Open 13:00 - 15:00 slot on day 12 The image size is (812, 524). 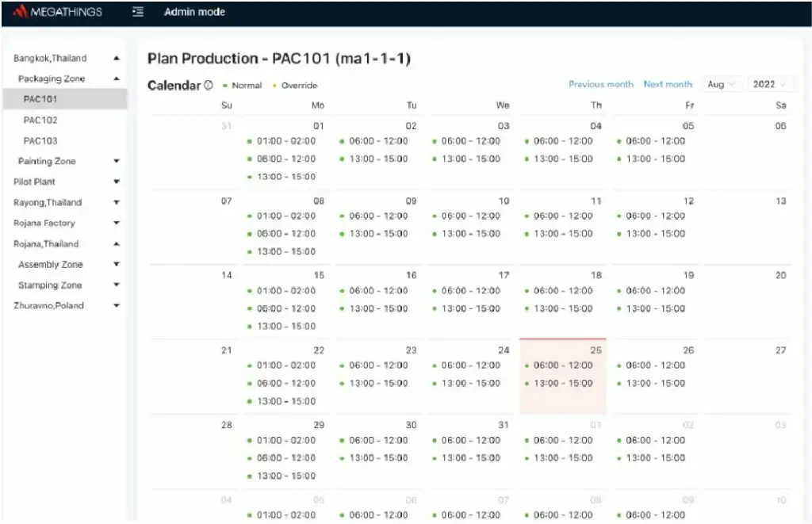(x=655, y=234)
